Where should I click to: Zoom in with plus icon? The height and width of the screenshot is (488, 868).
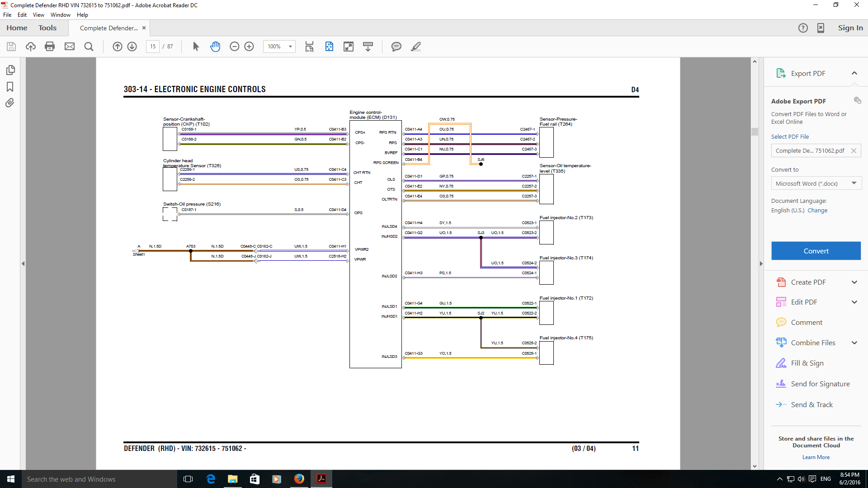pyautogui.click(x=249, y=47)
